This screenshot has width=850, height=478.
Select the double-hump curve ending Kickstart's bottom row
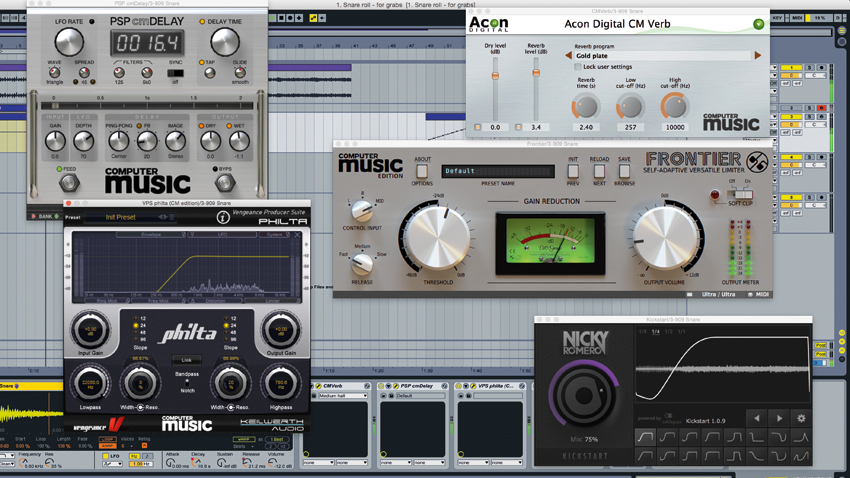(x=801, y=456)
